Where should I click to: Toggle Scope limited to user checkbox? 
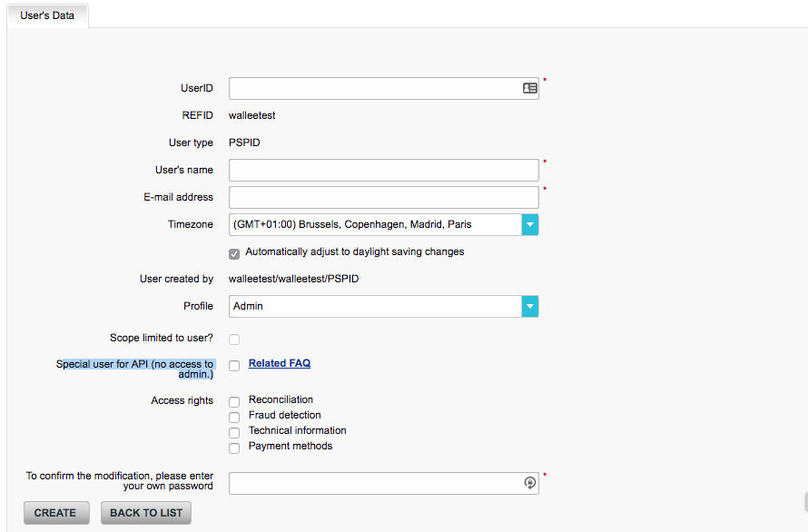[234, 340]
